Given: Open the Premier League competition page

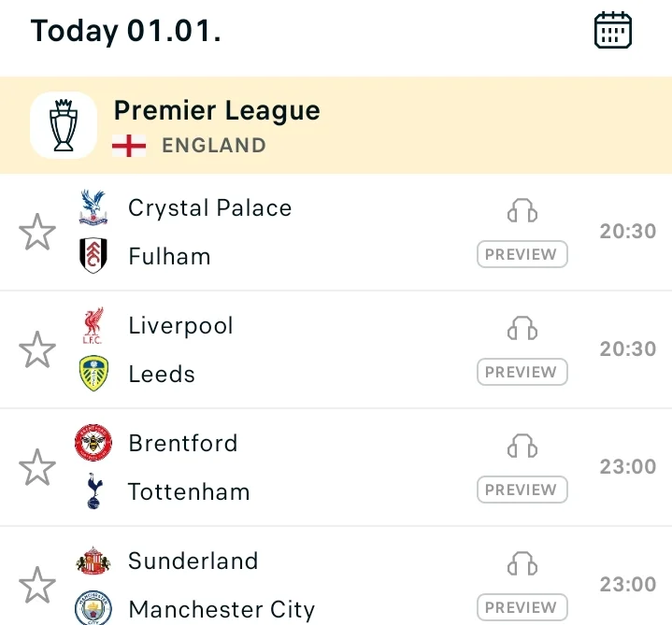Looking at the screenshot, I should coord(217,111).
